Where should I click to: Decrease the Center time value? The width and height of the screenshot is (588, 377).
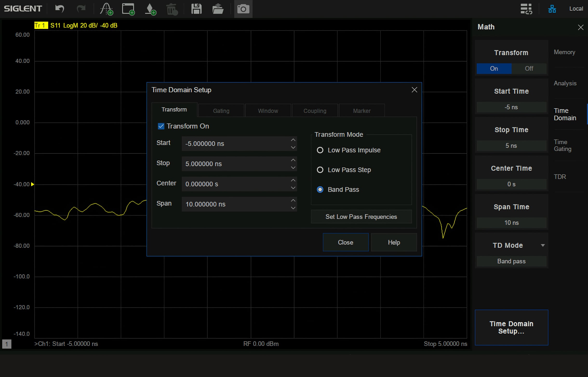(293, 188)
